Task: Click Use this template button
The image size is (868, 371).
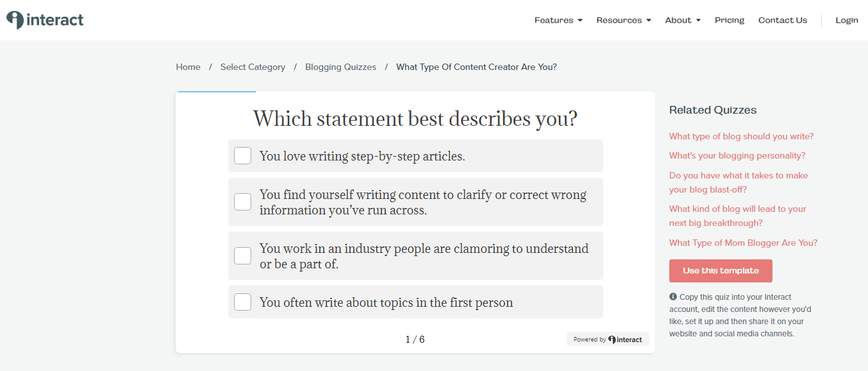Action: pyautogui.click(x=721, y=271)
